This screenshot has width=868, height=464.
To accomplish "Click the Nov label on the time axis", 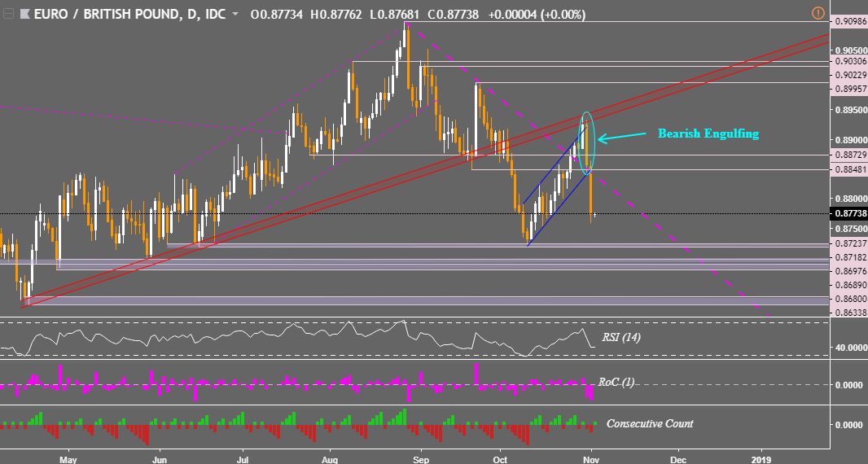I will (591, 460).
